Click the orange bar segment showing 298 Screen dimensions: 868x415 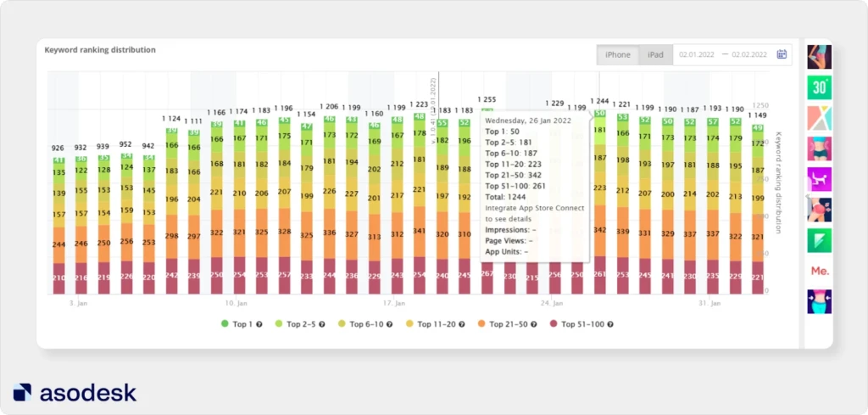pos(171,236)
